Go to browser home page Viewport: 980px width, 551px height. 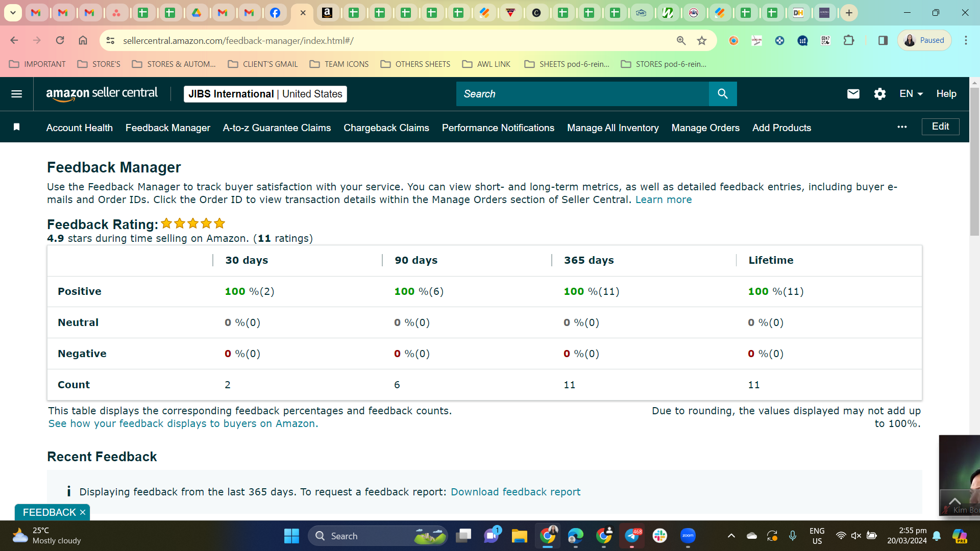(83, 40)
